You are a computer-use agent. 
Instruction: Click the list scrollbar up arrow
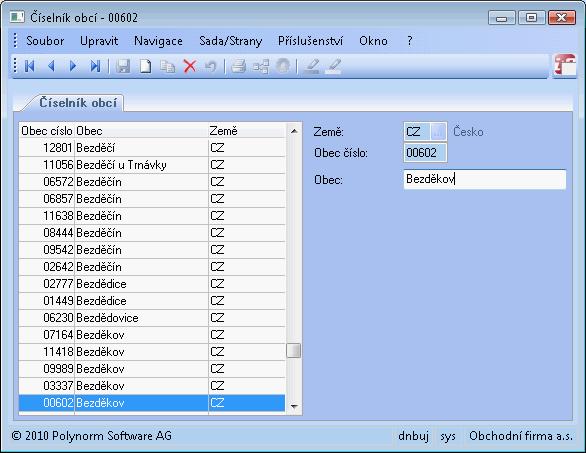point(294,131)
